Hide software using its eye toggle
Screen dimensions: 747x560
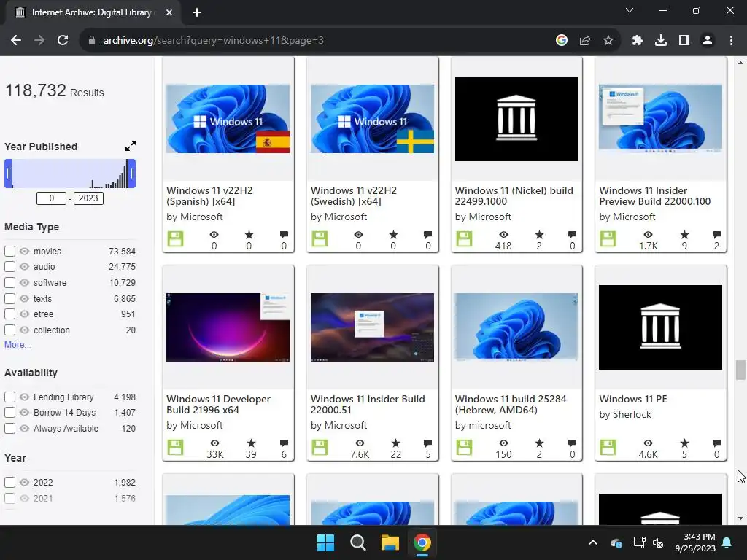tap(24, 282)
